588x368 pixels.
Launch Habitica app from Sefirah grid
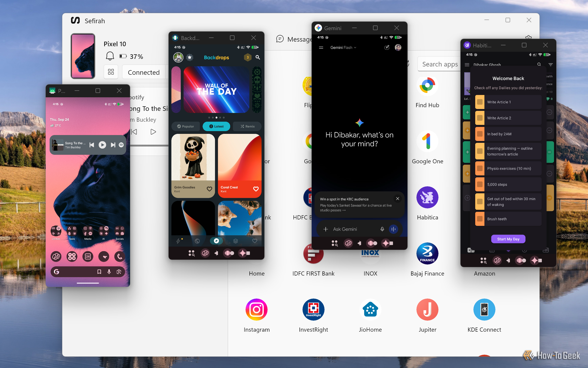click(427, 197)
